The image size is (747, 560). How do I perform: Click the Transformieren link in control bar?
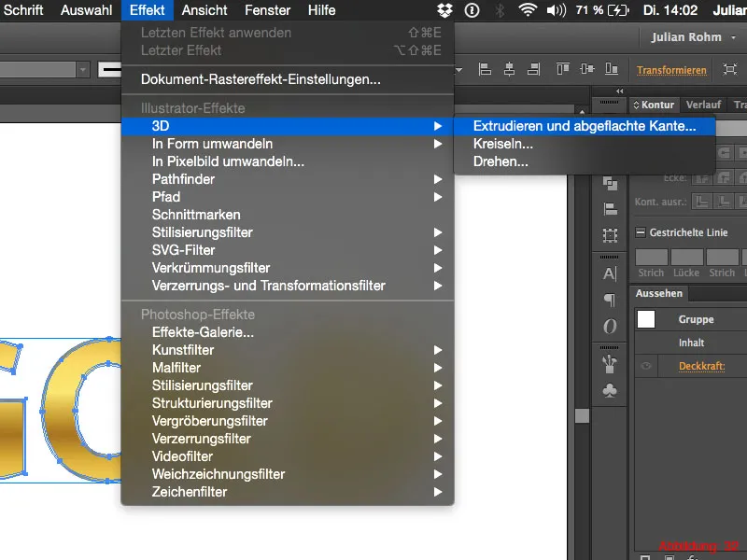pos(671,70)
